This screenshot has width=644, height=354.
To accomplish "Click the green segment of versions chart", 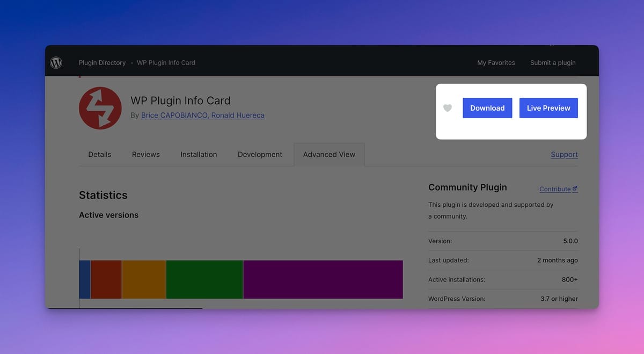I will (204, 279).
